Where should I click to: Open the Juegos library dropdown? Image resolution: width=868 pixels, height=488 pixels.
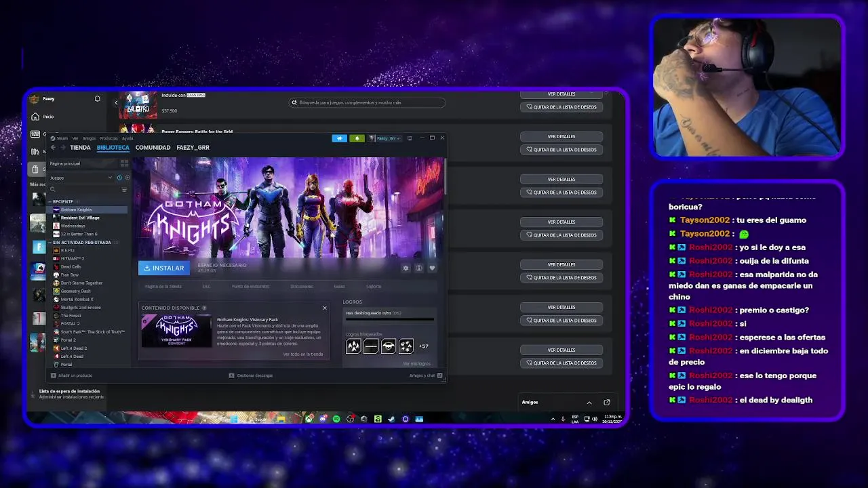click(x=81, y=178)
